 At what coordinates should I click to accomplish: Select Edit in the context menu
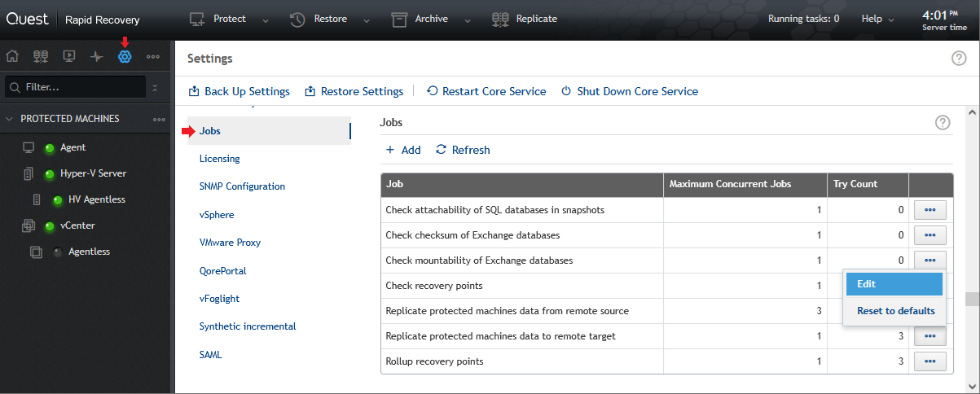tap(894, 284)
